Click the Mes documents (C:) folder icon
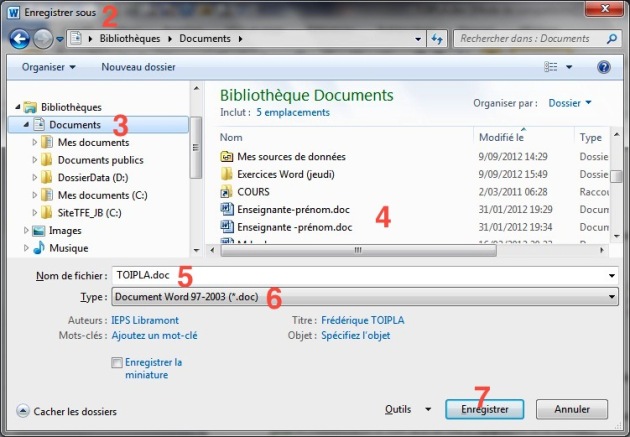Viewport: 630px width, 437px height. coord(47,195)
